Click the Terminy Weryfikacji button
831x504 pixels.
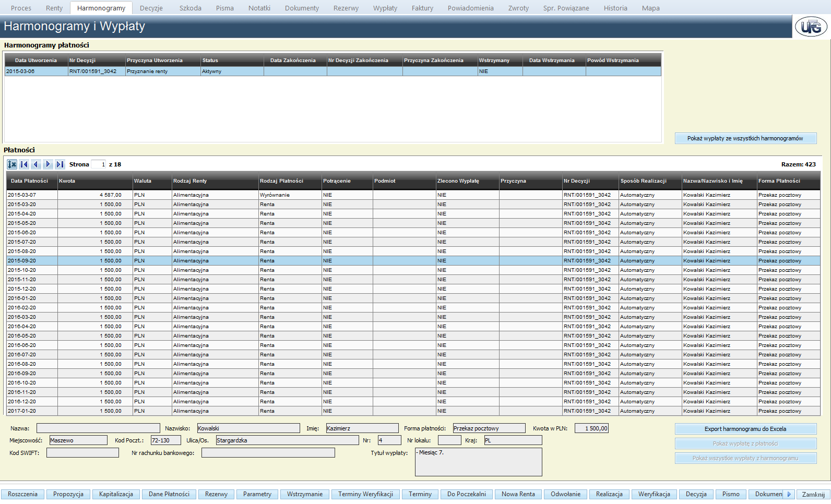[365, 494]
